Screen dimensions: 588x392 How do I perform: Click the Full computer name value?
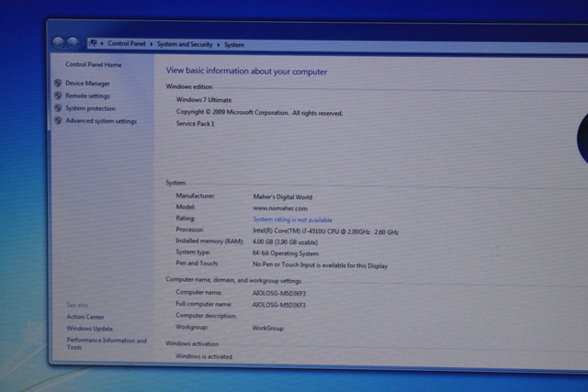(278, 305)
